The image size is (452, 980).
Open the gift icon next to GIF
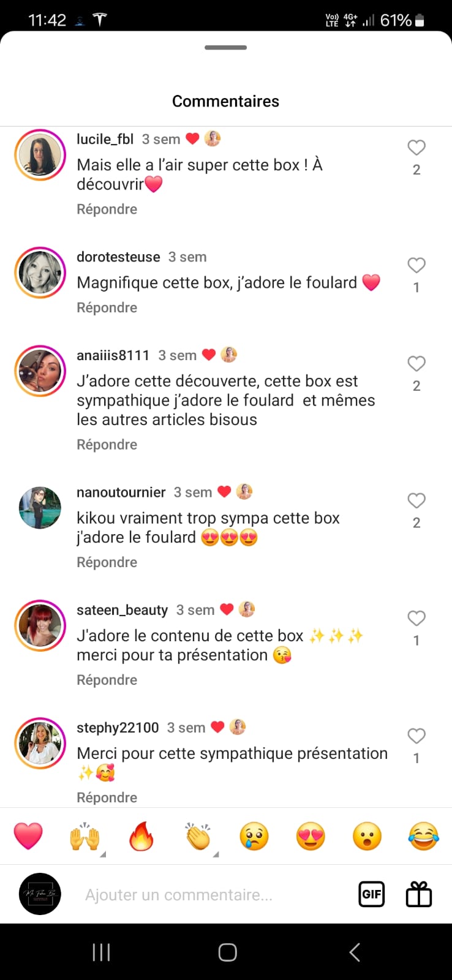(x=419, y=894)
